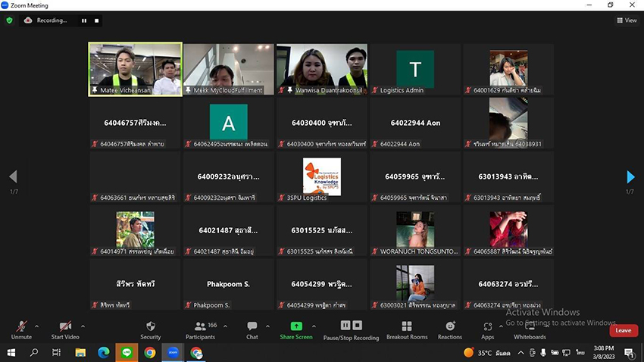Select Wanwisa Duantrakoonsil video tile

322,70
